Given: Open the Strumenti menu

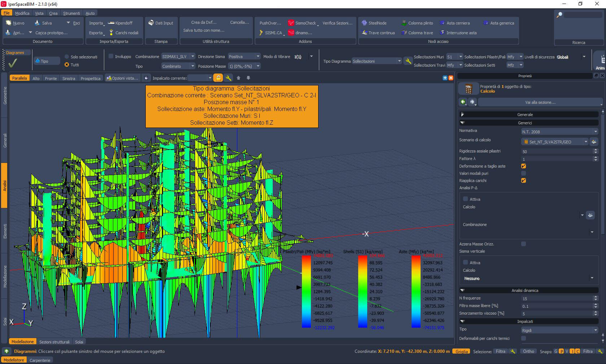Looking at the screenshot, I should (x=71, y=13).
